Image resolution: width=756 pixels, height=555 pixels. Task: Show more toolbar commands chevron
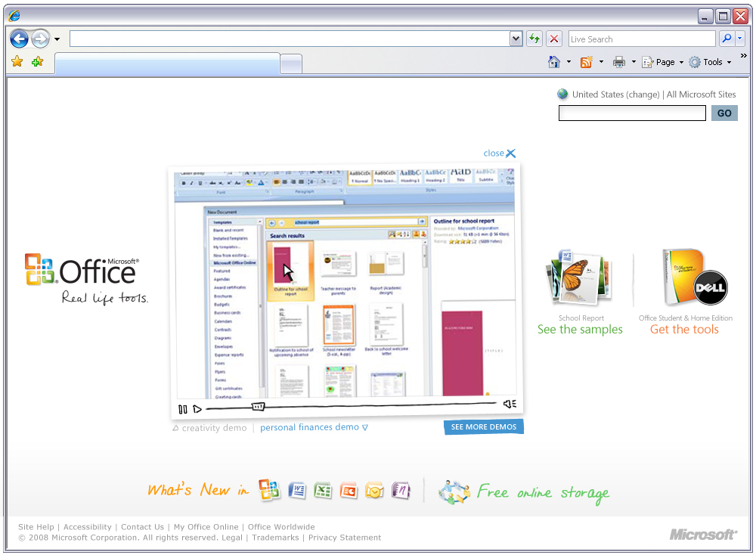pyautogui.click(x=743, y=56)
